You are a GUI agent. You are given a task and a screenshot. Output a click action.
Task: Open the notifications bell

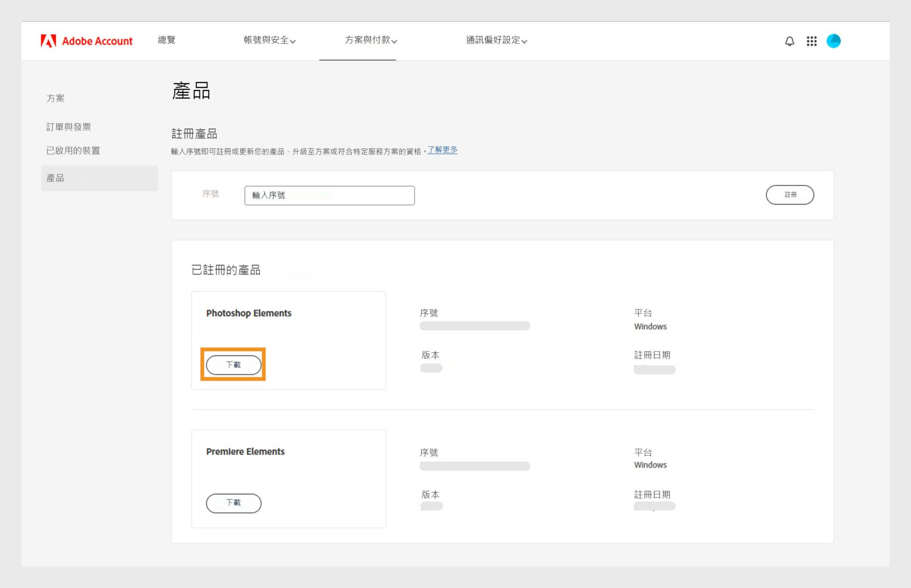coord(790,41)
